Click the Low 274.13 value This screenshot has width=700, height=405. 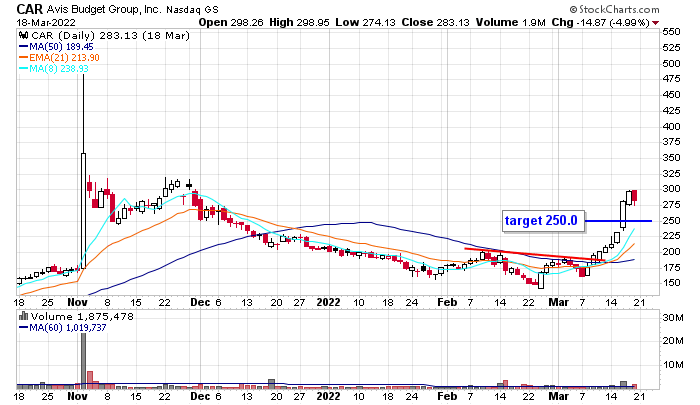[x=365, y=22]
